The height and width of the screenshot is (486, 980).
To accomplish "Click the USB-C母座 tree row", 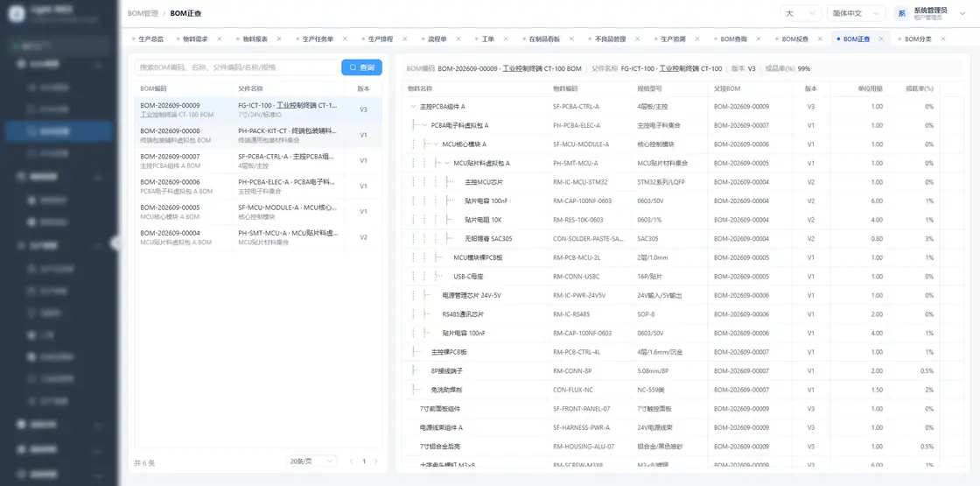I will click(682, 277).
